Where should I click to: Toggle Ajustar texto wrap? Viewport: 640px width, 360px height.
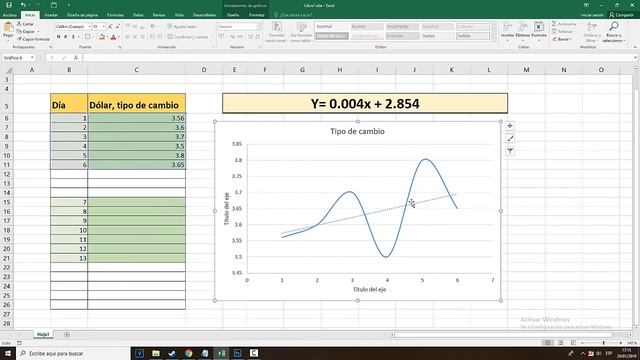pyautogui.click(x=182, y=27)
